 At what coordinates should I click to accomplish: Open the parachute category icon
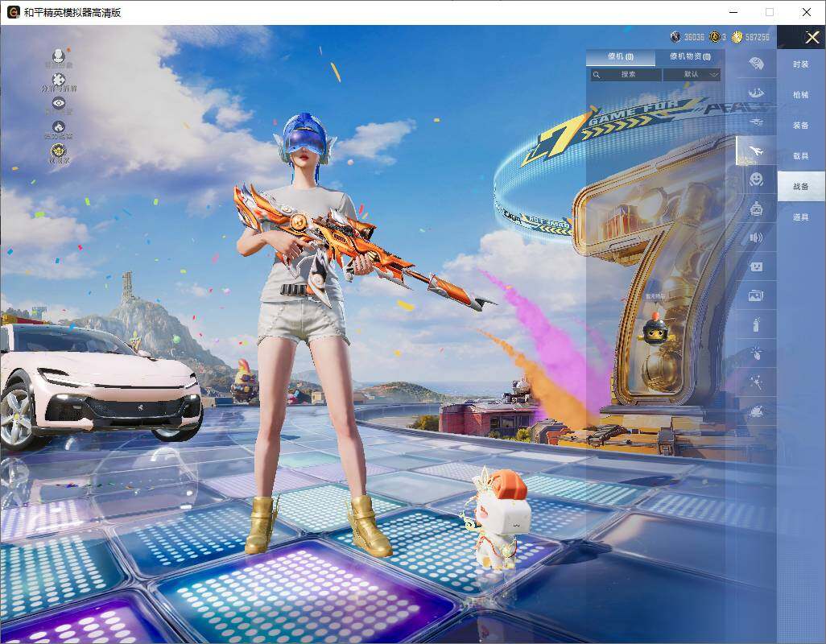click(x=757, y=63)
